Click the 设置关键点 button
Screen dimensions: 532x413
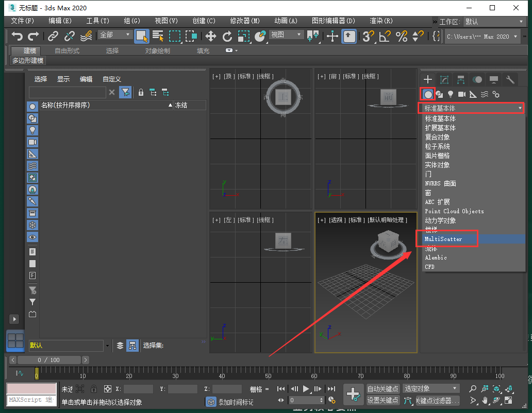coord(383,400)
